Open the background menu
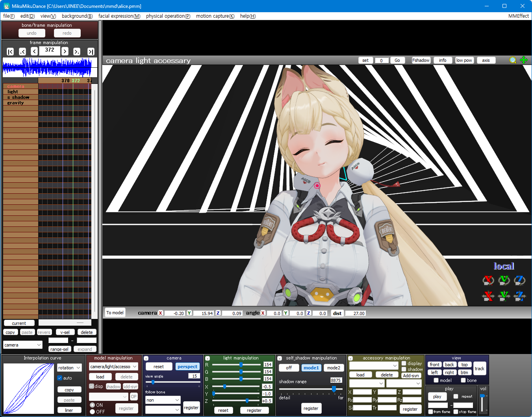This screenshot has height=417, width=532. tap(77, 16)
